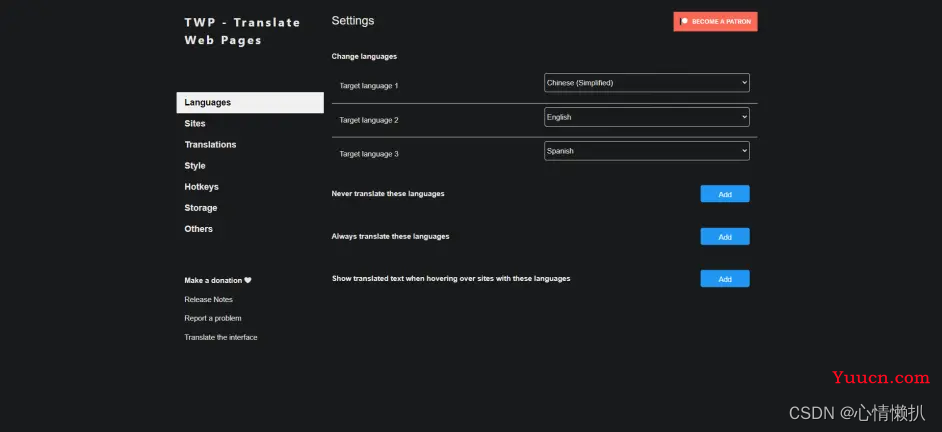The image size is (942, 432).
Task: Open Translate the interface link
Action: click(220, 337)
